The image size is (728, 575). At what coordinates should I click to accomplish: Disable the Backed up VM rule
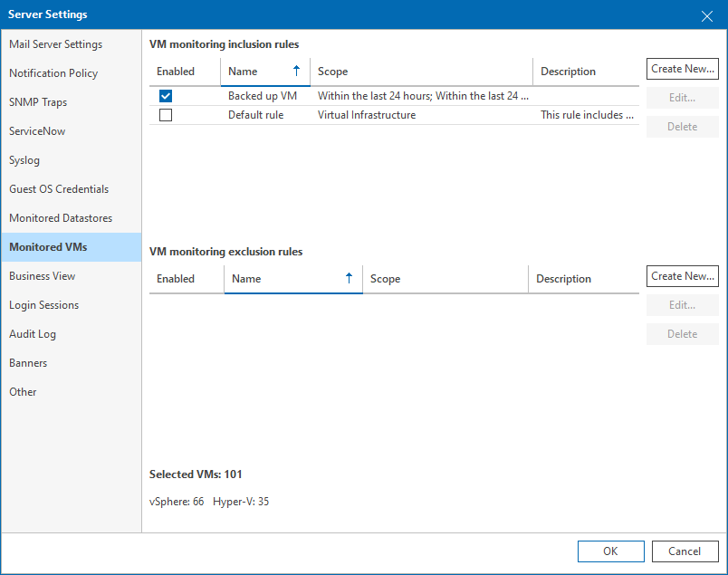166,95
